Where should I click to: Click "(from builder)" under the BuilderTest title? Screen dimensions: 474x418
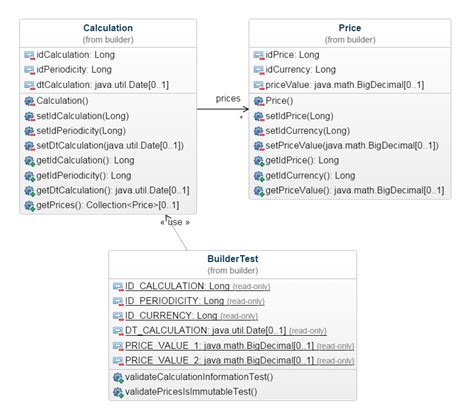[x=233, y=271]
